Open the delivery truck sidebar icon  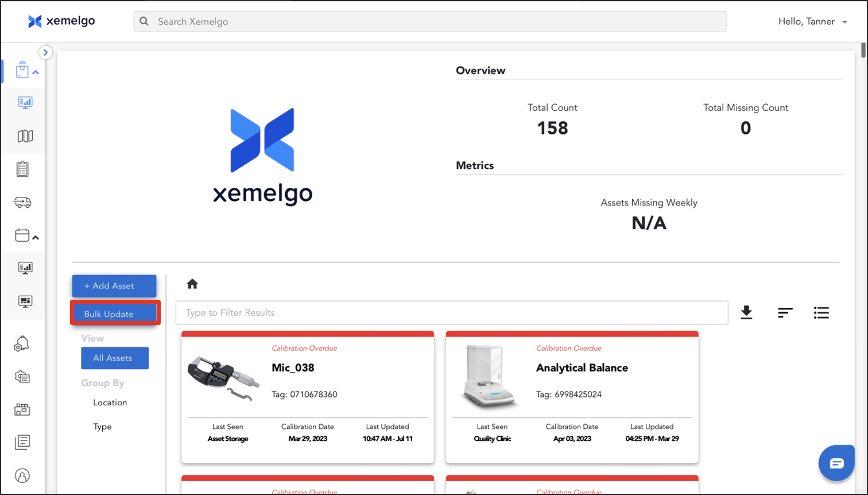(22, 202)
